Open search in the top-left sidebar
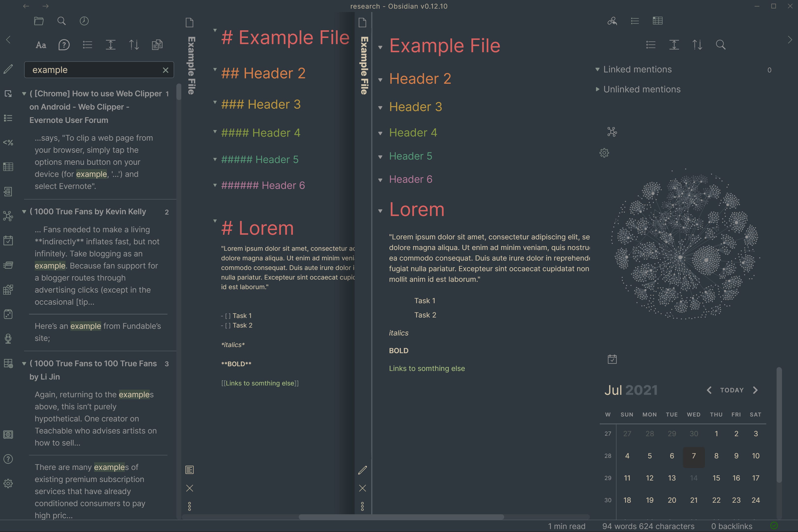 61,21
